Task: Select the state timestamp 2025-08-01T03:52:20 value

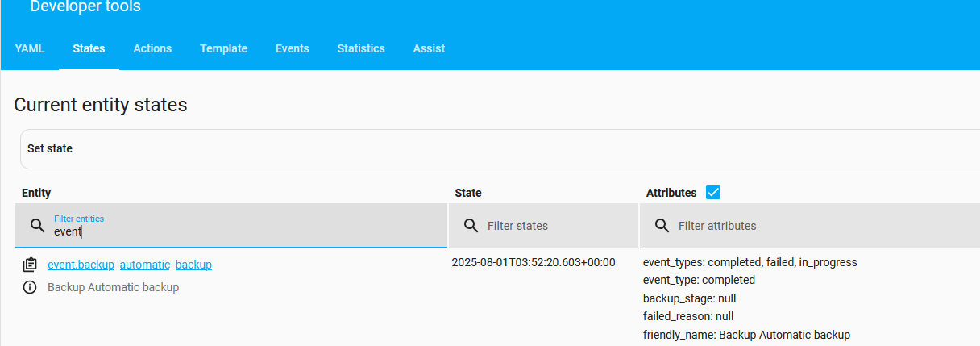Action: click(534, 263)
